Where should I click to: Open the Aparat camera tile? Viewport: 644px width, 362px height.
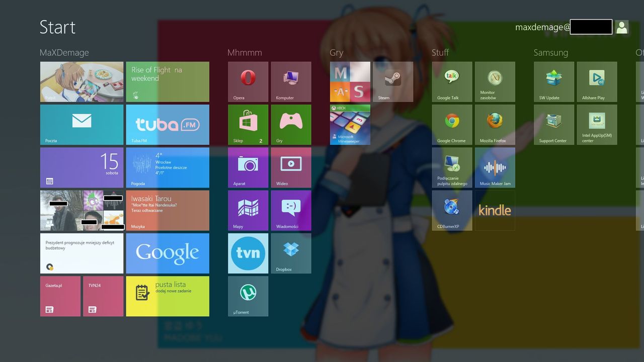click(x=248, y=167)
